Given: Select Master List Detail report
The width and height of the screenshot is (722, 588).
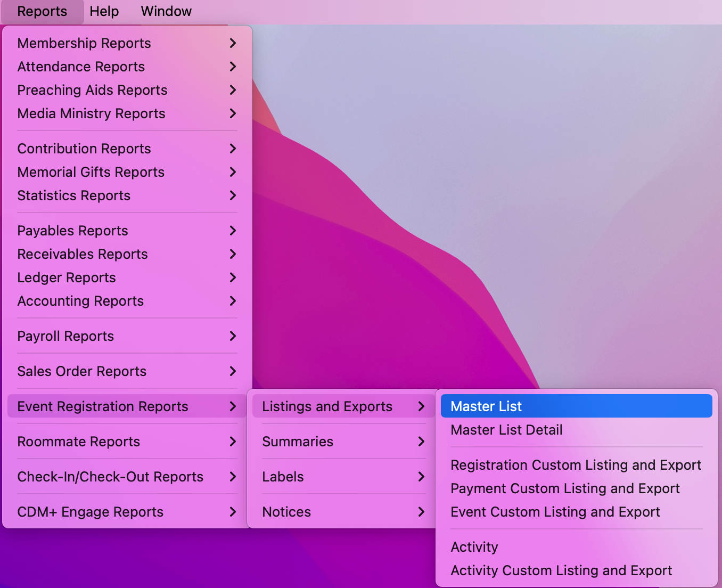Looking at the screenshot, I should click(x=506, y=430).
